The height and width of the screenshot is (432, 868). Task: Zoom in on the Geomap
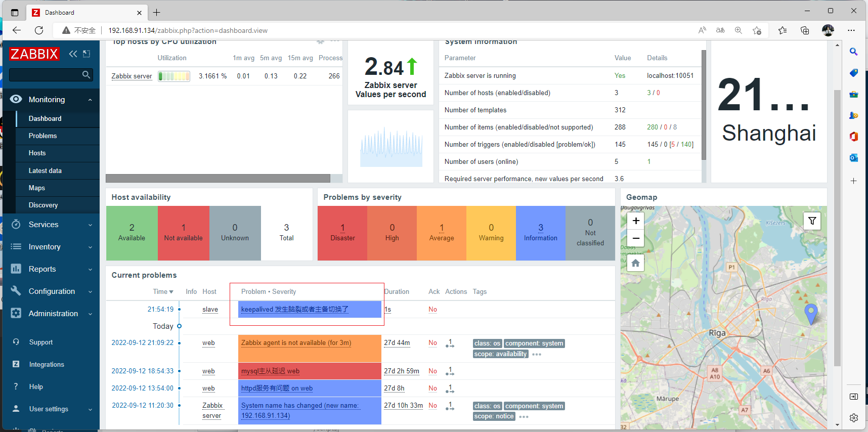pos(636,221)
